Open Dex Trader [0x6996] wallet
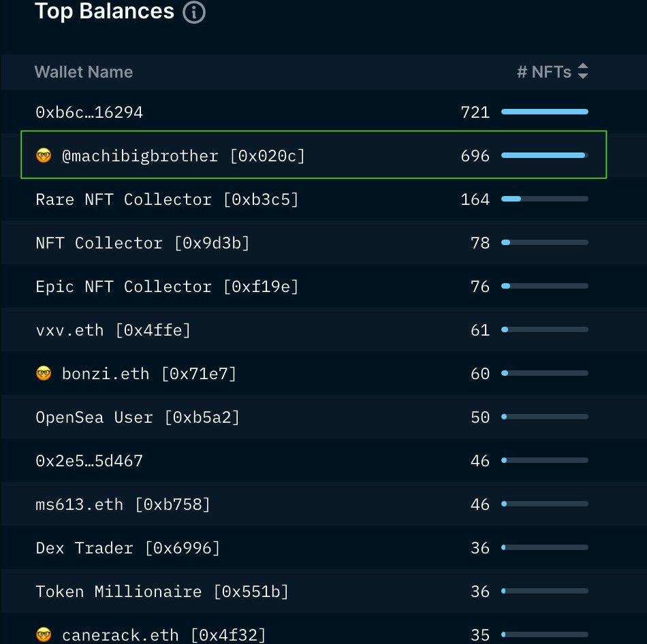Screen dimensions: 647x644 (x=128, y=548)
